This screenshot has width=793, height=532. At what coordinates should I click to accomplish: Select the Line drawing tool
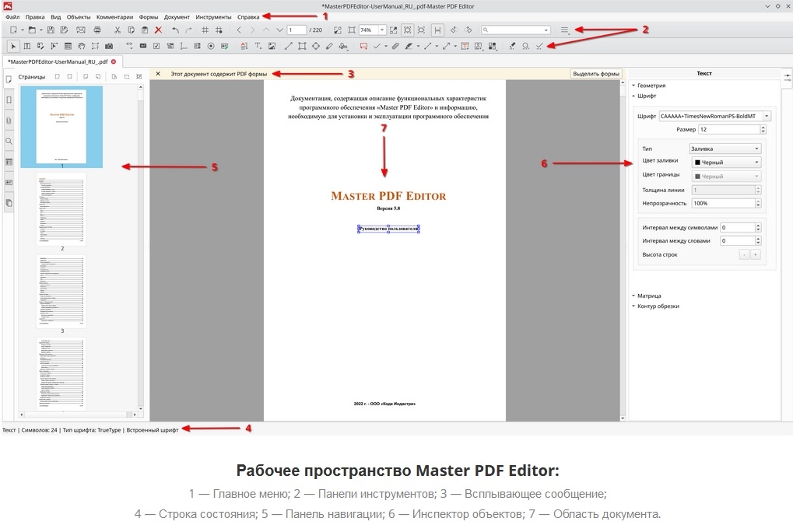288,46
